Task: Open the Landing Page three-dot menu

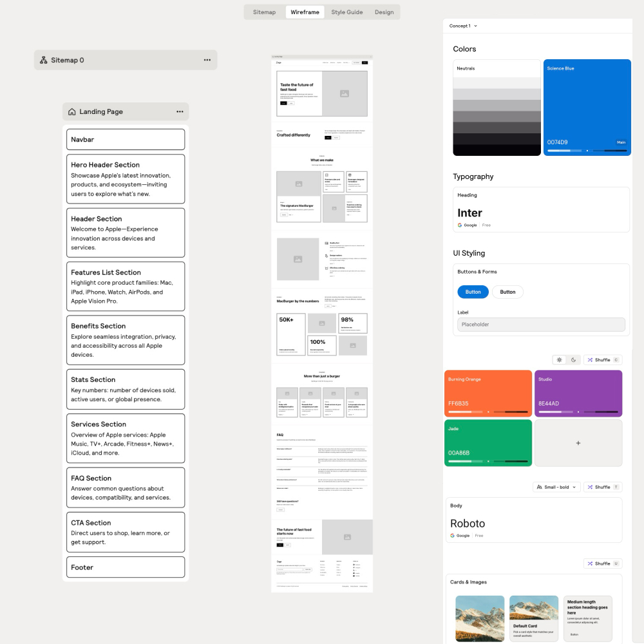Action: point(180,111)
